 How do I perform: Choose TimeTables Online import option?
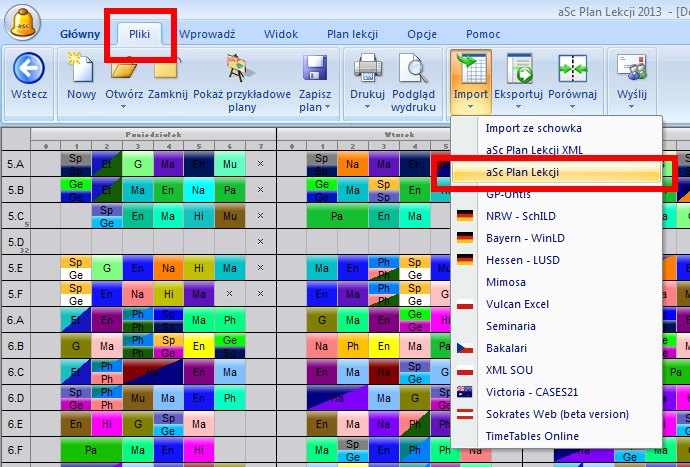pyautogui.click(x=557, y=436)
